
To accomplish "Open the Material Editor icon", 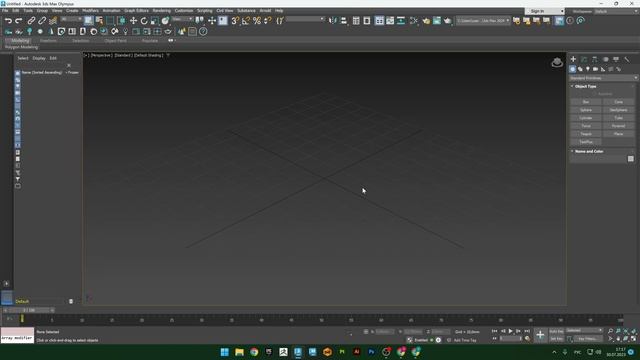I will tap(414, 20).
